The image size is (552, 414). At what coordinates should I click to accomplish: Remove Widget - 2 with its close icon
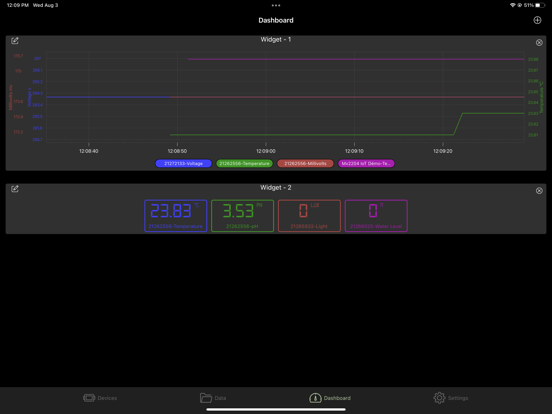coord(539,190)
